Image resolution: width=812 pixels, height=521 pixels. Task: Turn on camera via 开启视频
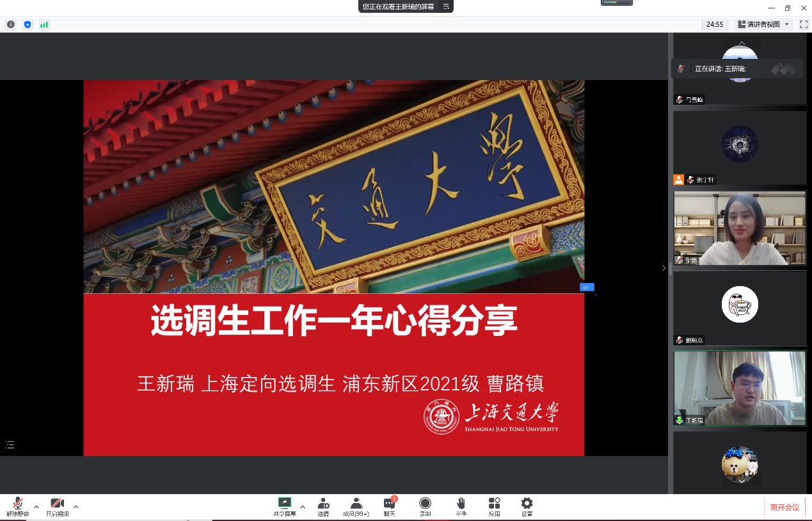(57, 506)
